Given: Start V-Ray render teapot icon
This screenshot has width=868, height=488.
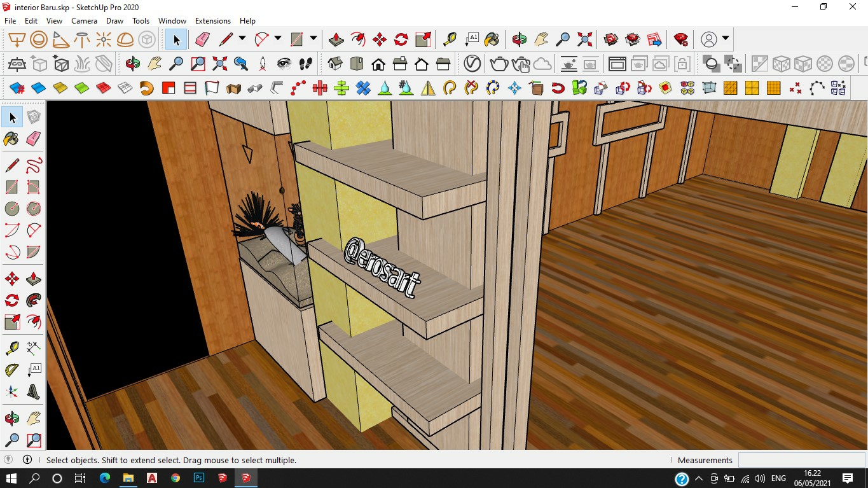Looking at the screenshot, I should [x=499, y=64].
